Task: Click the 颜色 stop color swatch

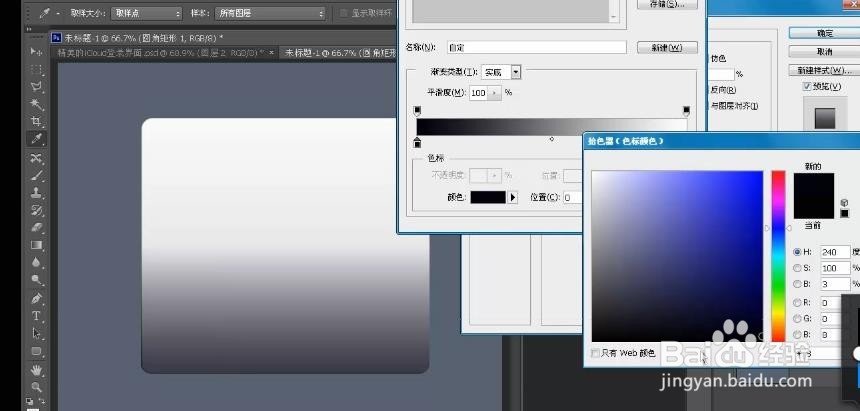Action: tap(488, 198)
